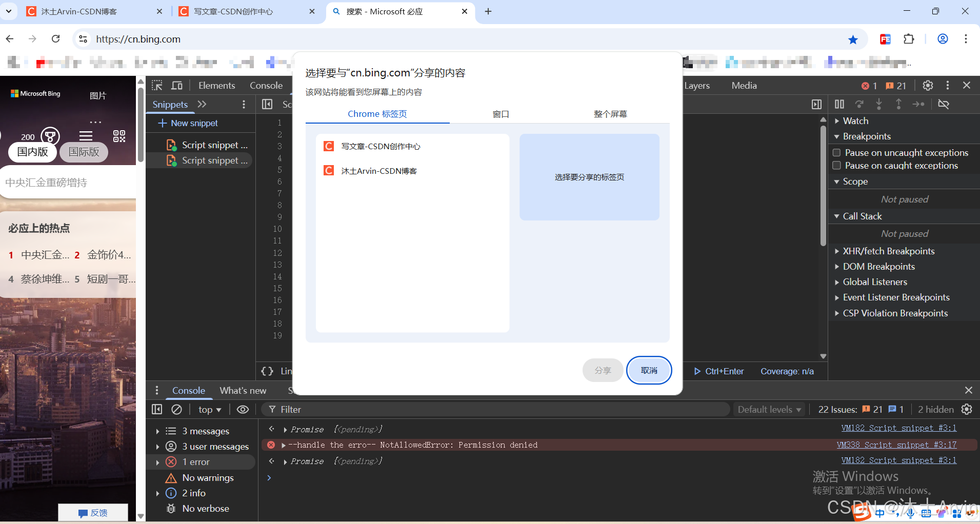Screen dimensions: 980x524
Task: Click the 反馈 feedback button
Action: [93, 513]
